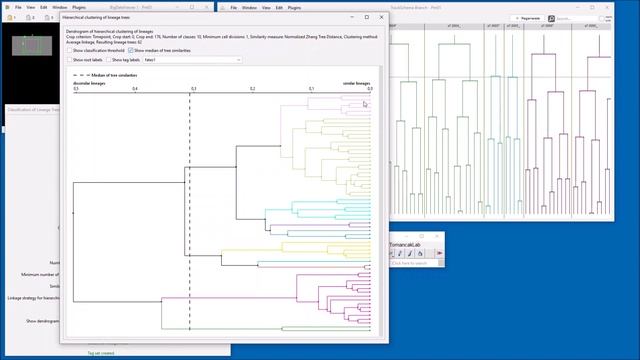Image resolution: width=640 pixels, height=360 pixels.
Task: Open View menu in TrackScheme window
Action: [x=266, y=7]
